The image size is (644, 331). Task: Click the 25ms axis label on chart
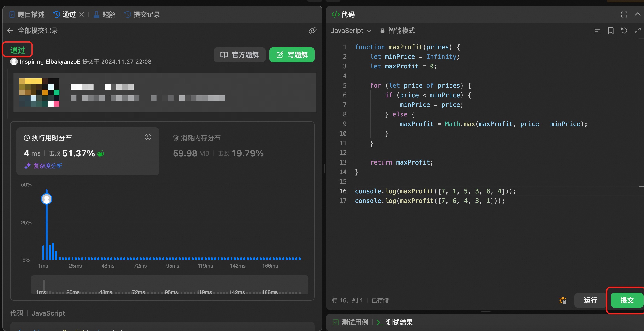(x=75, y=266)
